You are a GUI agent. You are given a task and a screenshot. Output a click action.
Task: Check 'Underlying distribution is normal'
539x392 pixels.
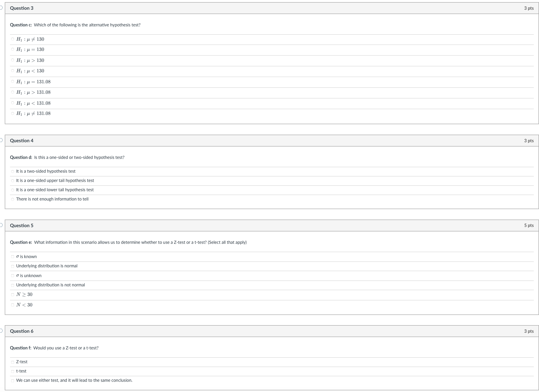click(13, 266)
